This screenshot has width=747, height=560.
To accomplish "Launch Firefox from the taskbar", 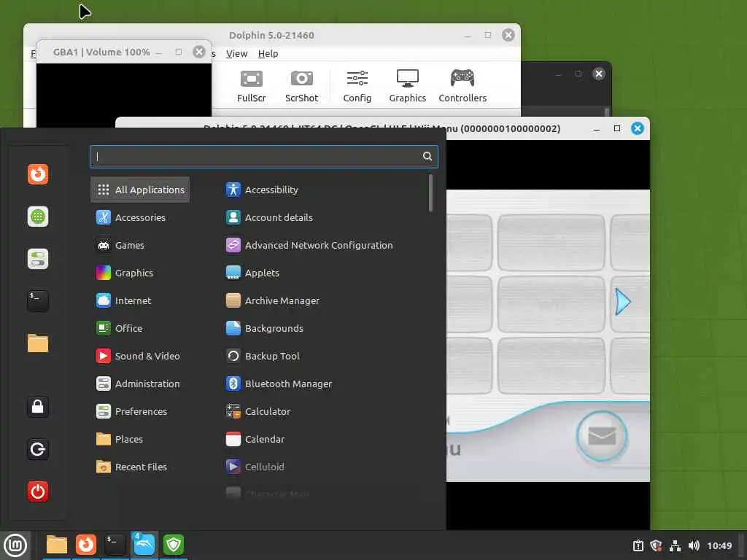I will (86, 545).
